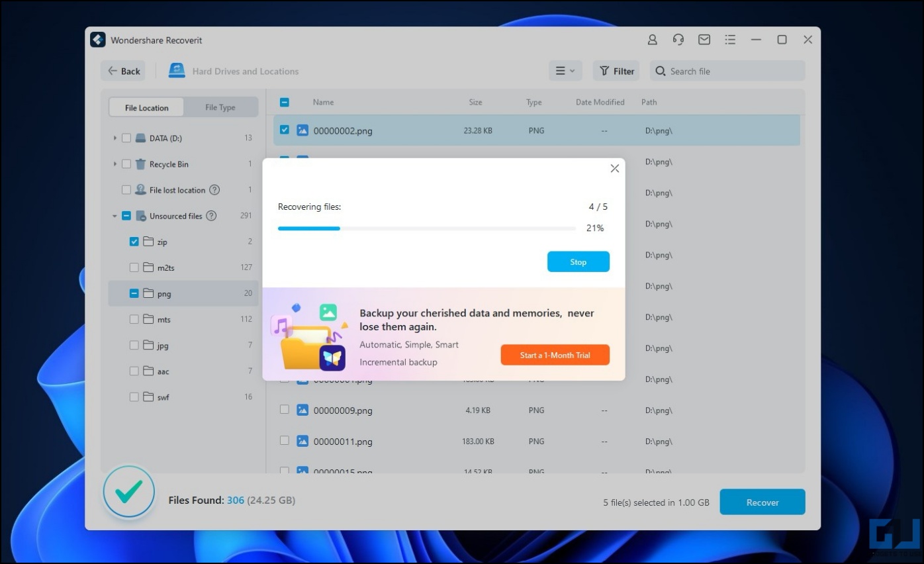Stop the file recovery

tap(578, 261)
